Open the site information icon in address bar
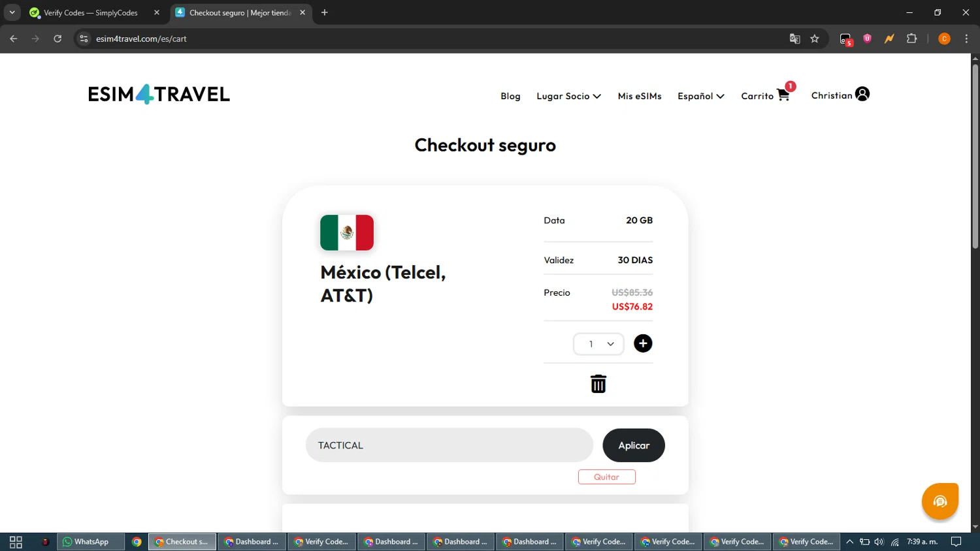This screenshot has height=551, width=980. pyautogui.click(x=84, y=39)
